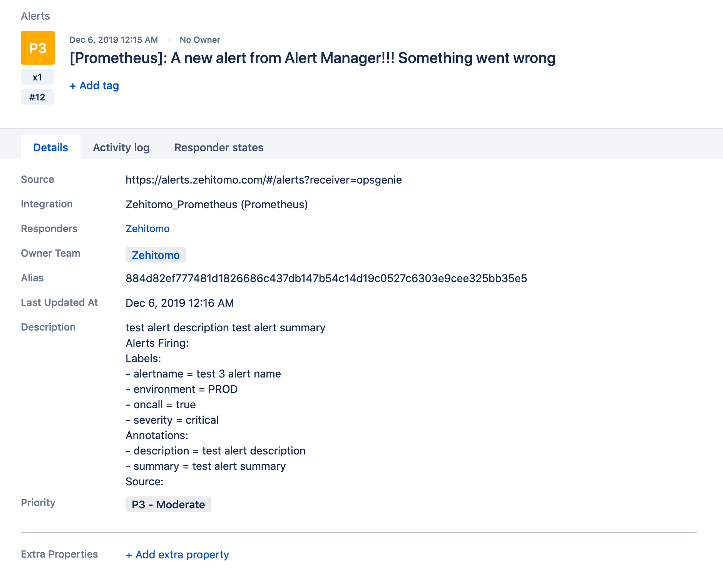
Task: Open the Responder states tab
Action: click(218, 147)
